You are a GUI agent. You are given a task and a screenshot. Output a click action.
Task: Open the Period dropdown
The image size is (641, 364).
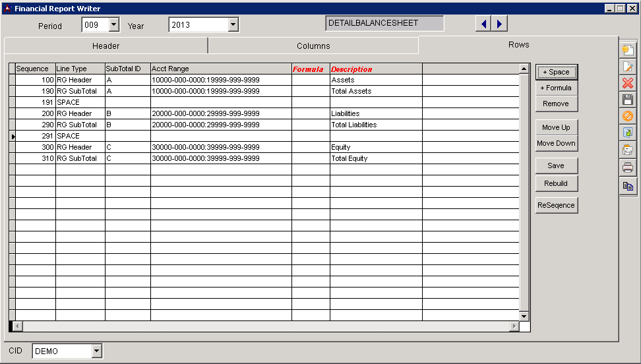[113, 25]
